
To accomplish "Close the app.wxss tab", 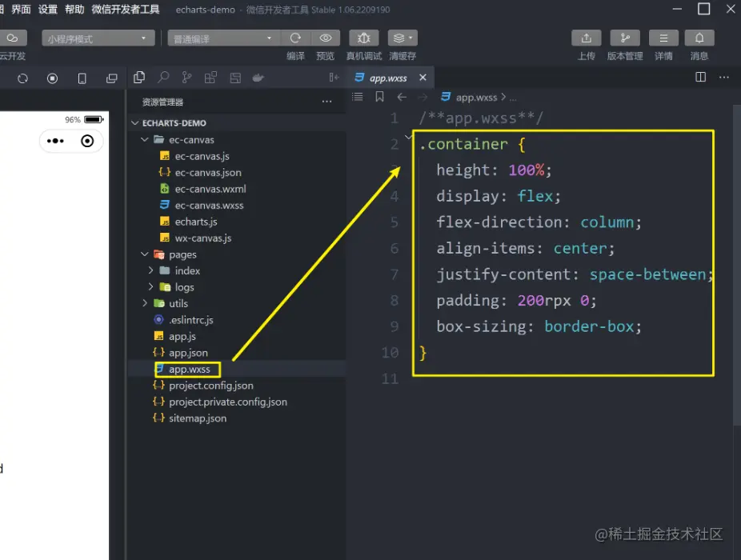I will click(423, 78).
